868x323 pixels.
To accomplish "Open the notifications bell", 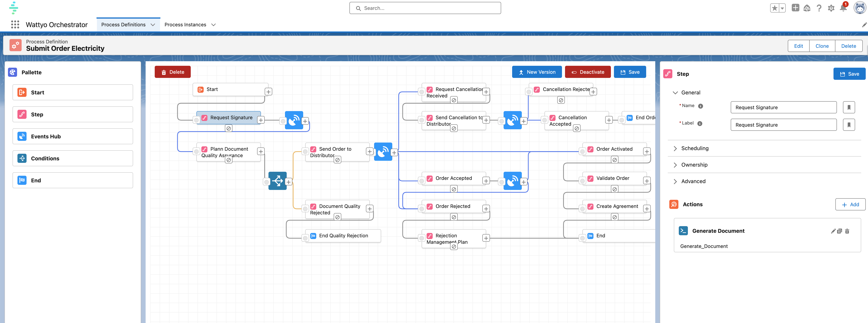I will [843, 8].
